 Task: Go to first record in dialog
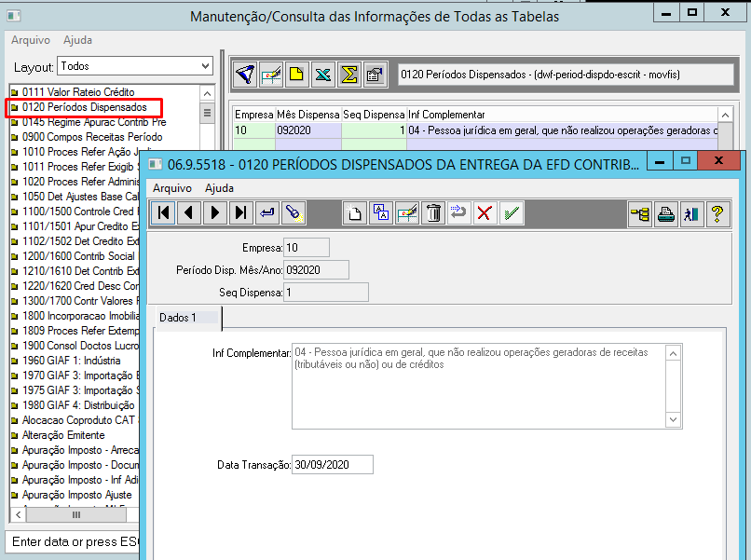[163, 212]
